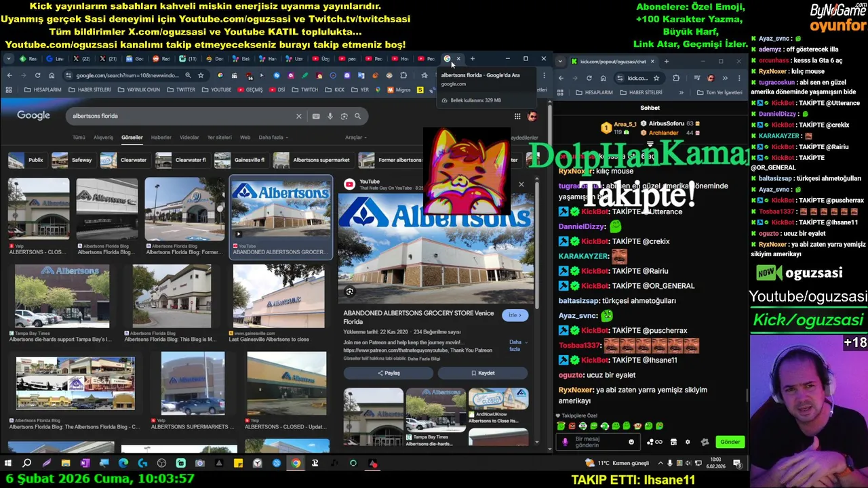The height and width of the screenshot is (488, 868).
Task: Launch OneNote from taskbar
Action: (x=85, y=464)
